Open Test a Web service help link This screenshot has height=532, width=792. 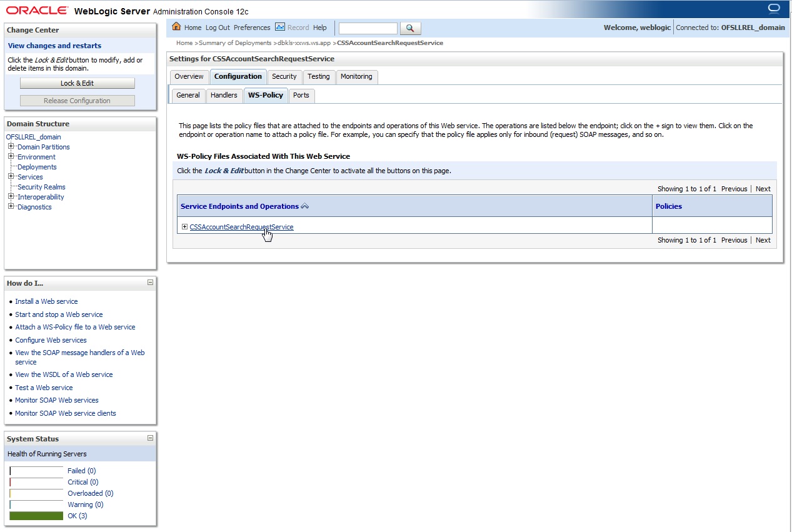44,388
